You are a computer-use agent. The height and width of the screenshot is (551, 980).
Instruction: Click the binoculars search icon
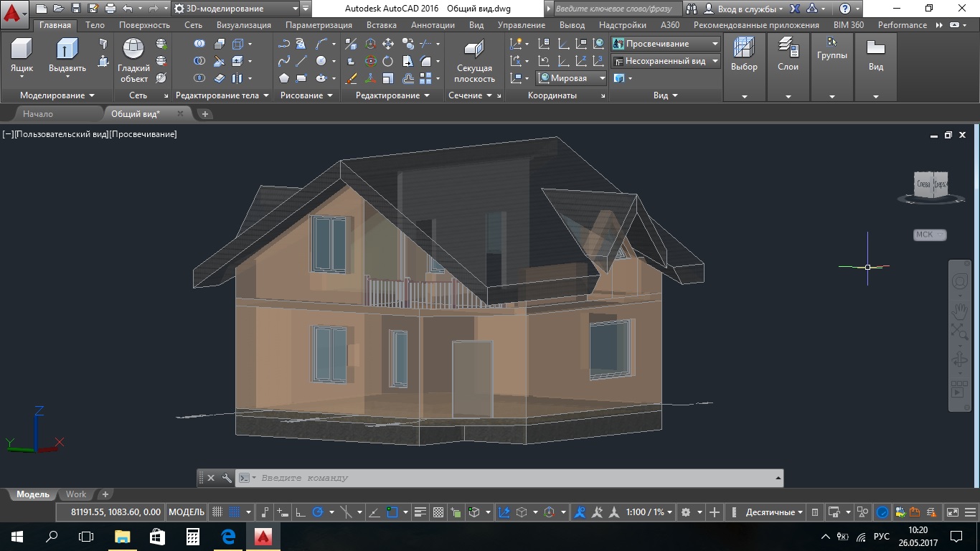691,9
